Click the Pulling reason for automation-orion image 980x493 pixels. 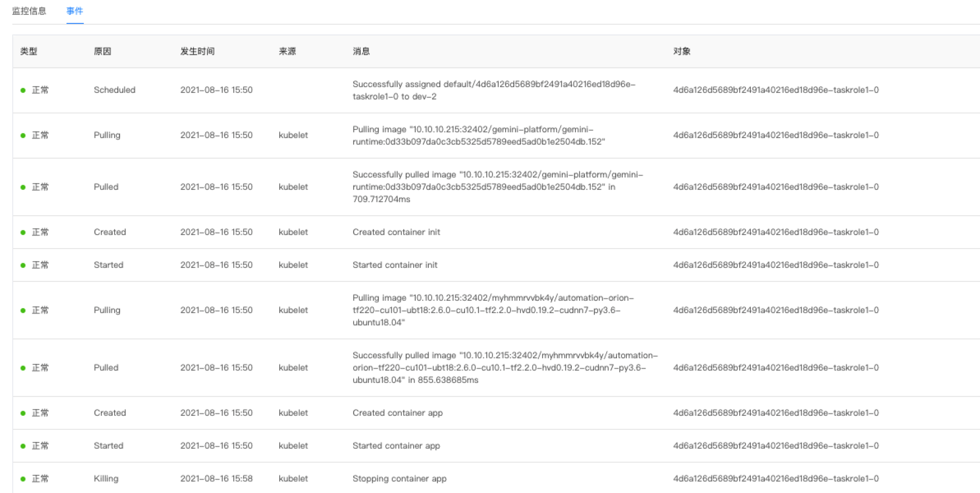107,310
